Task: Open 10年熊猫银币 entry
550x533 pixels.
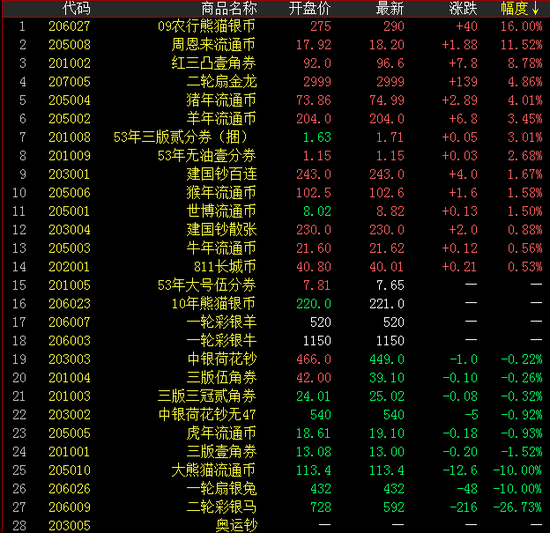Action: pyautogui.click(x=213, y=304)
